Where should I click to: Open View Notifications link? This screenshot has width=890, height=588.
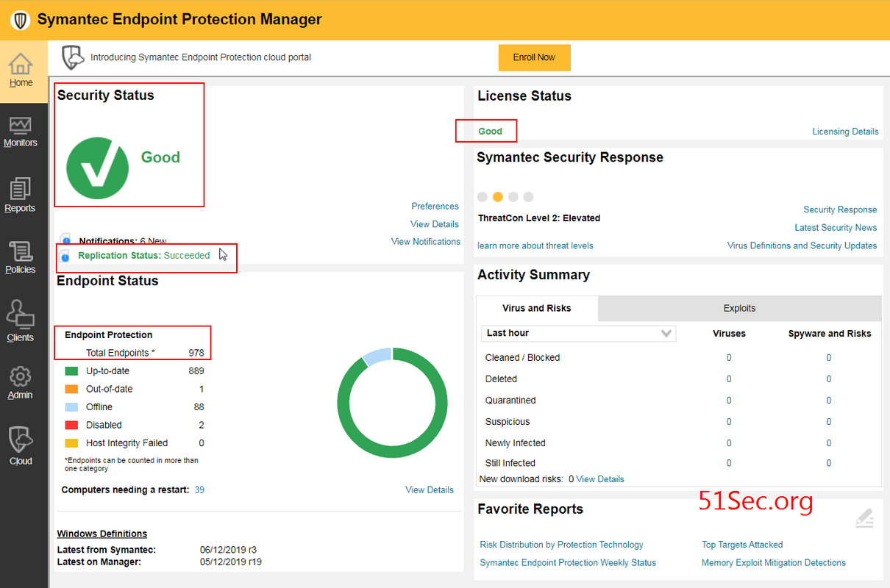tap(426, 242)
